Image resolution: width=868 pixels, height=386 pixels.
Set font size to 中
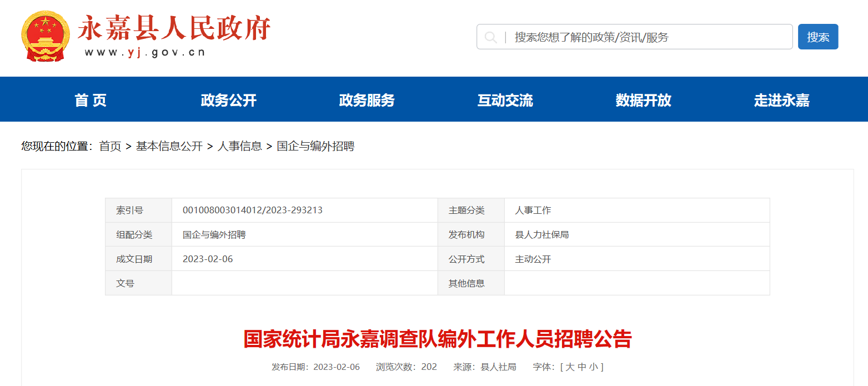point(581,367)
